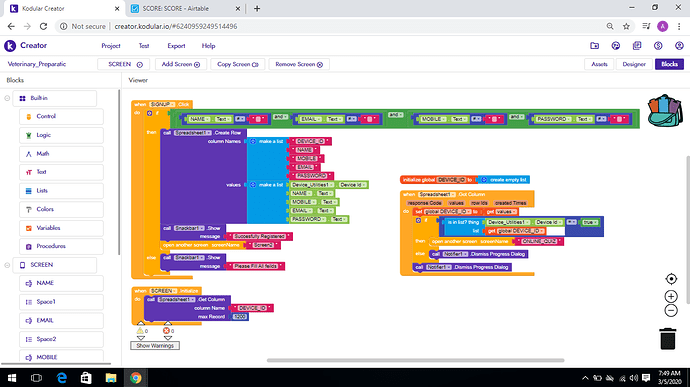Open the Lists blocks category
Viewport: 690px width, 387px height.
point(61,191)
